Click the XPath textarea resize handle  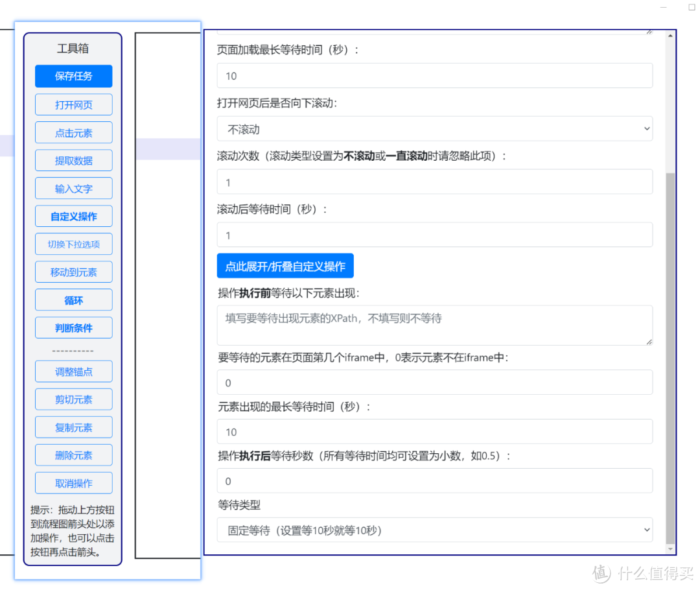[x=649, y=342]
